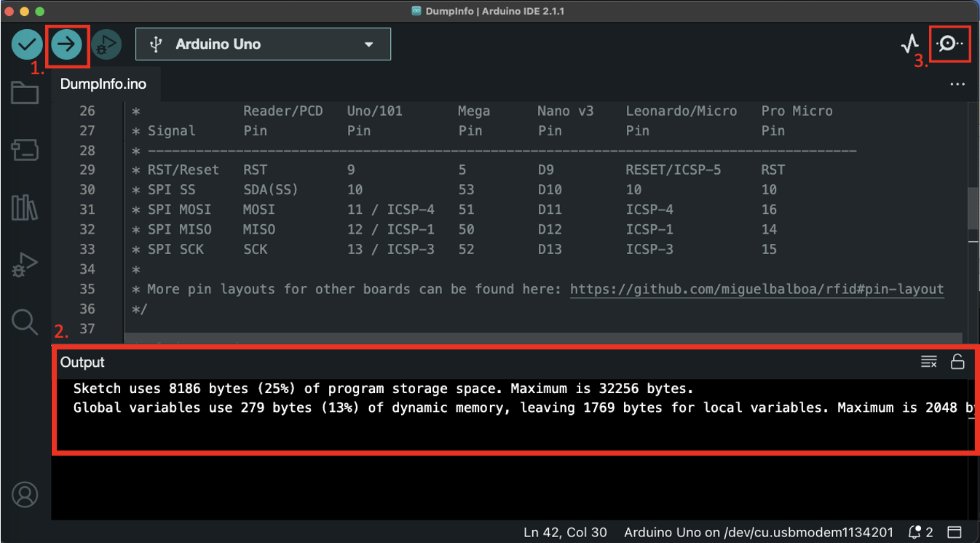Click the editor vertical scrollbar thumb
Screen dimensions: 980x543
[973, 210]
